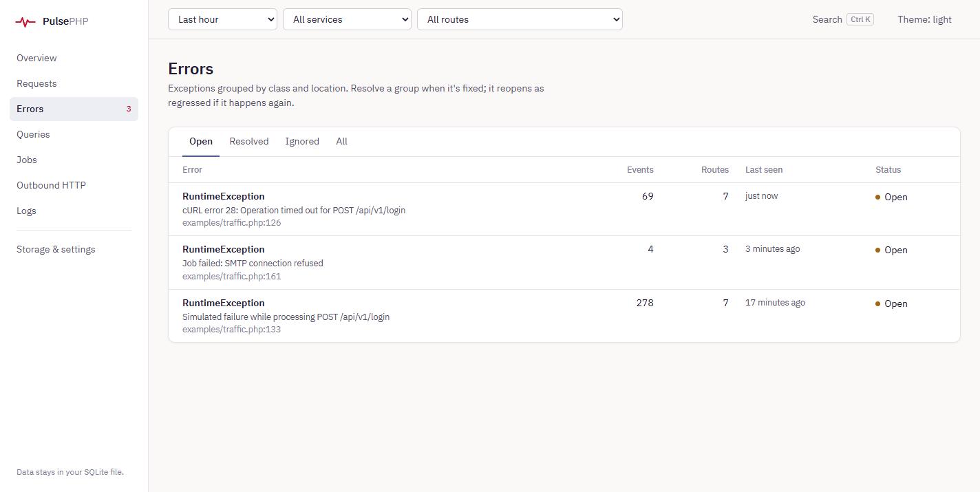Viewport: 980px width, 492px height.
Task: Click the examples/traffic.php:133 file location
Action: coord(232,330)
